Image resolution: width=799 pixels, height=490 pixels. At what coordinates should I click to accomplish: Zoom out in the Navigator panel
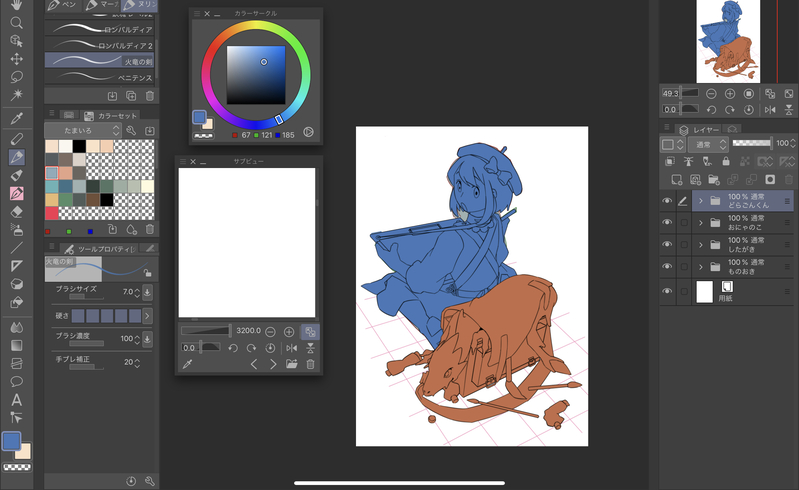tap(711, 94)
